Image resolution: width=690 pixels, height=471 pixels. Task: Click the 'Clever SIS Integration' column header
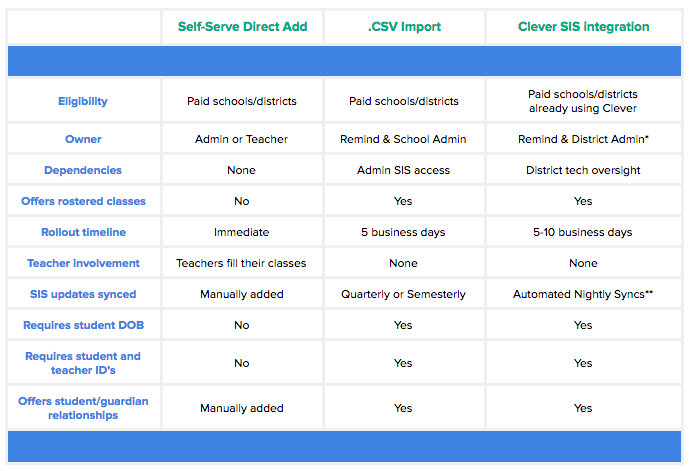pyautogui.click(x=584, y=26)
